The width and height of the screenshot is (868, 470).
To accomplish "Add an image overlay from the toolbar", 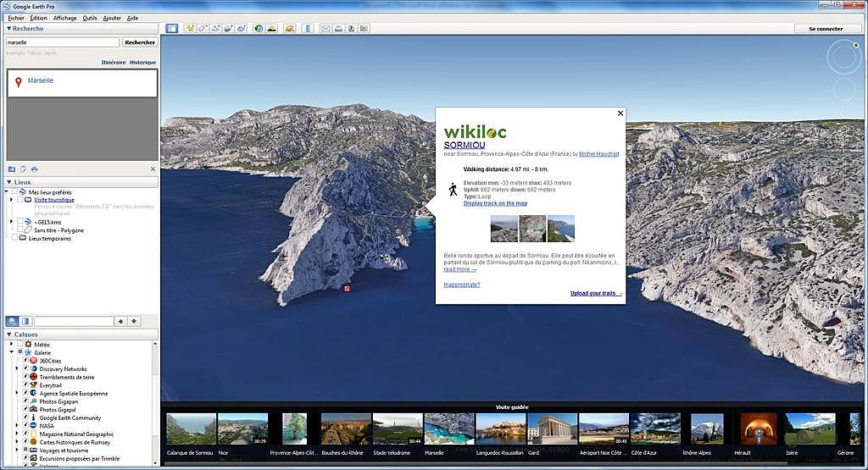I will [228, 28].
